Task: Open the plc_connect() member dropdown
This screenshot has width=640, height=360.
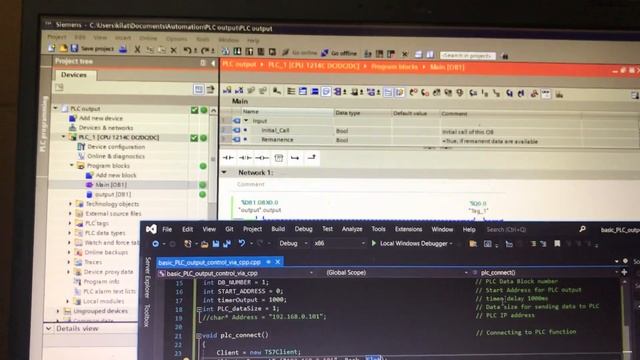Action: [547, 272]
